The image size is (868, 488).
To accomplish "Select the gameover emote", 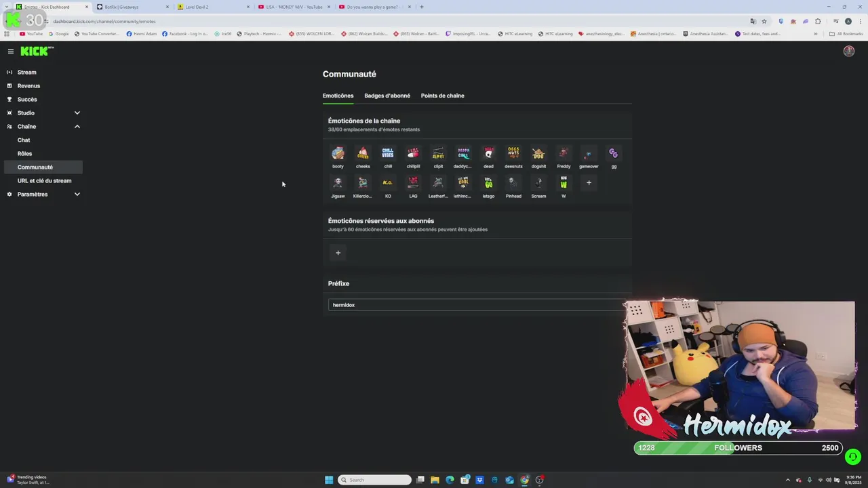I will click(x=589, y=153).
